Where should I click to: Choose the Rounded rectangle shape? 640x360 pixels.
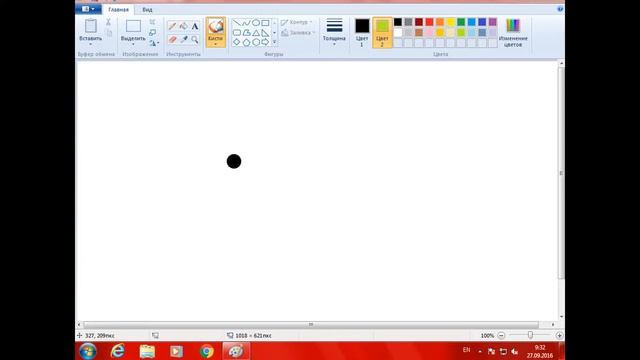pos(237,33)
